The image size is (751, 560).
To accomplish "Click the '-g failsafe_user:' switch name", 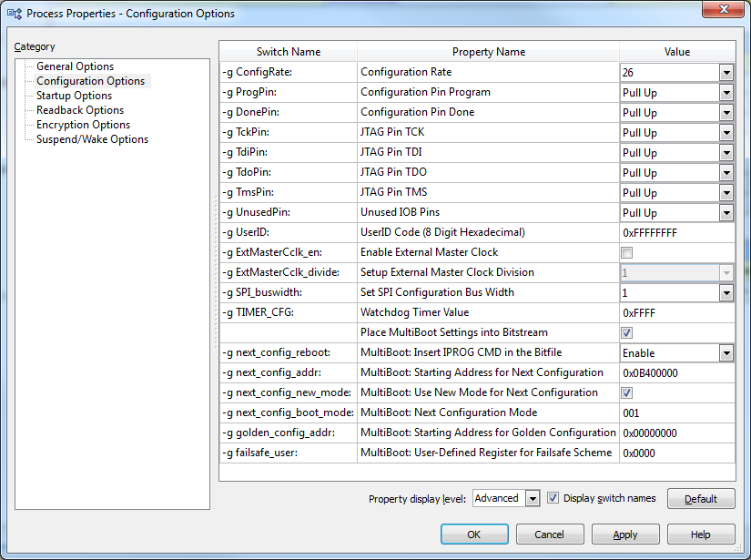I will [259, 453].
